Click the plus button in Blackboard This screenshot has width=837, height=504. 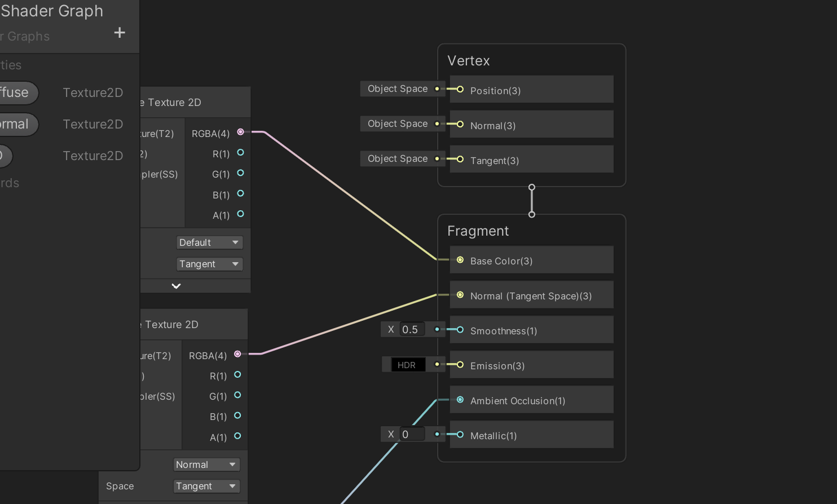click(120, 33)
